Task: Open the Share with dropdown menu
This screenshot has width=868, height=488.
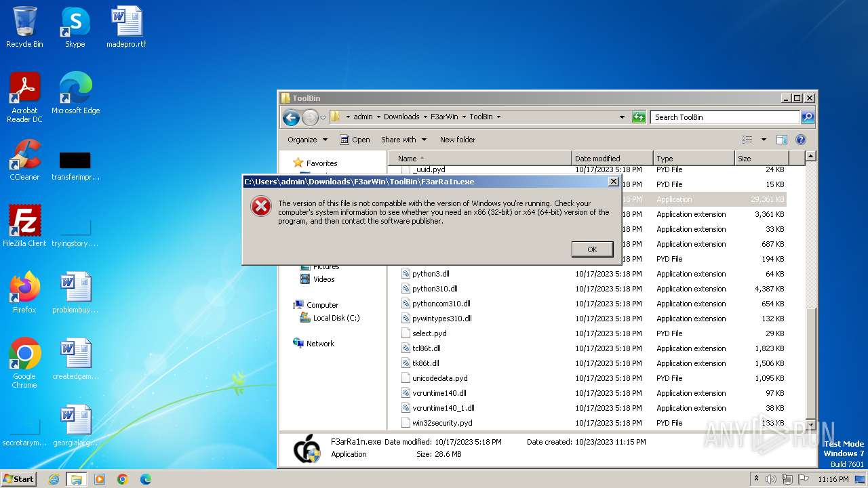Action: click(404, 140)
